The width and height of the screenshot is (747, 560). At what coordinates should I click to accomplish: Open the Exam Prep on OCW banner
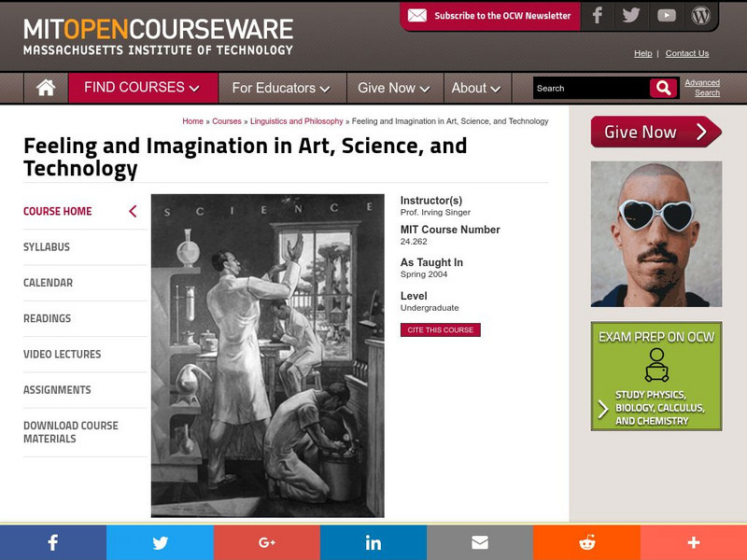click(656, 376)
